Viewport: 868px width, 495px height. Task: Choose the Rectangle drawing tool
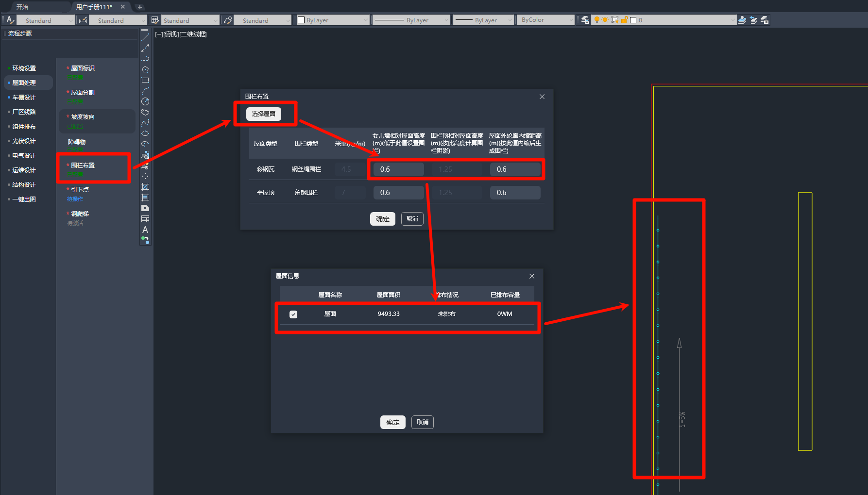pyautogui.click(x=145, y=80)
